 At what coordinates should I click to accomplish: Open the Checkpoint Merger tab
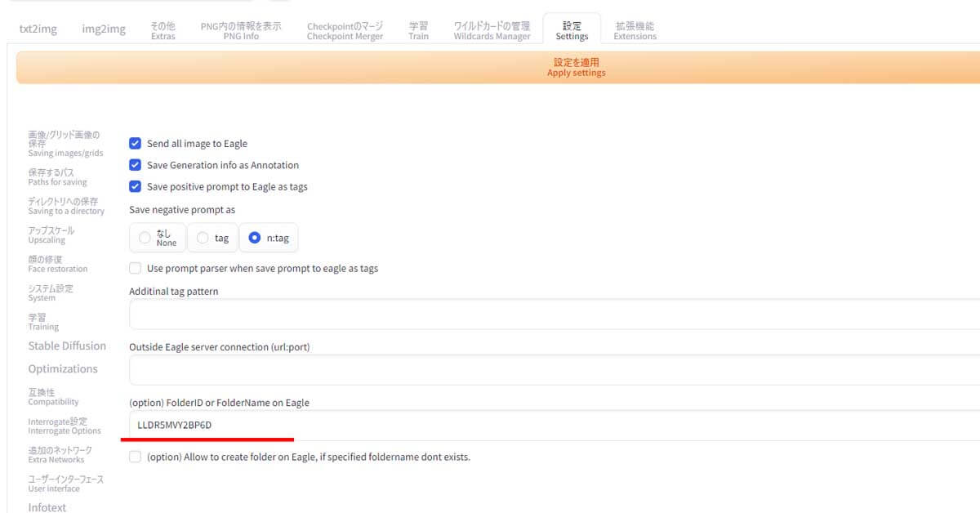click(345, 31)
